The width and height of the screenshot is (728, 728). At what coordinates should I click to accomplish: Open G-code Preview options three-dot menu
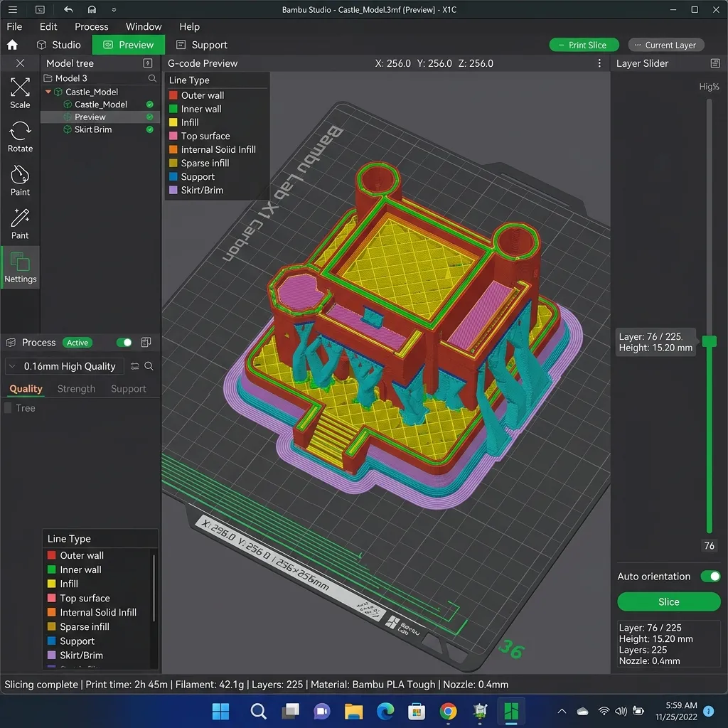[x=599, y=63]
